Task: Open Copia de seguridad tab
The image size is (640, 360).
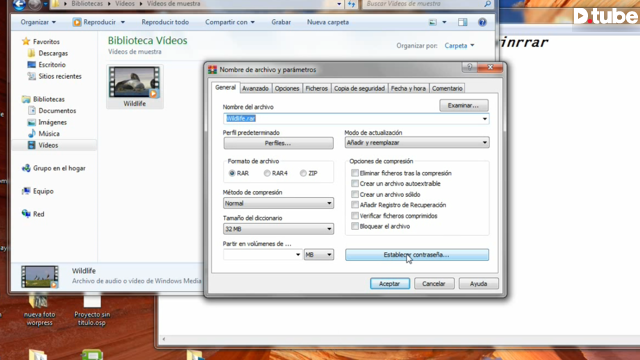Action: (359, 88)
